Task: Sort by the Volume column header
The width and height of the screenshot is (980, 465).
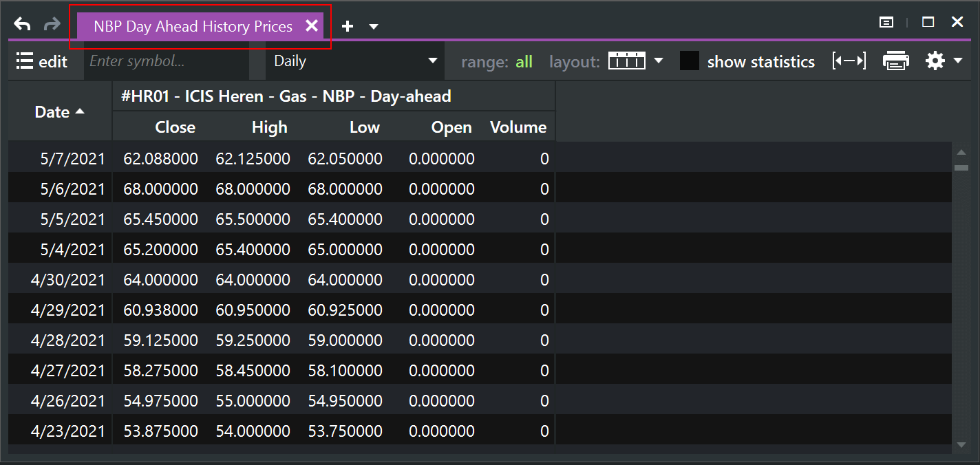Action: click(x=518, y=127)
